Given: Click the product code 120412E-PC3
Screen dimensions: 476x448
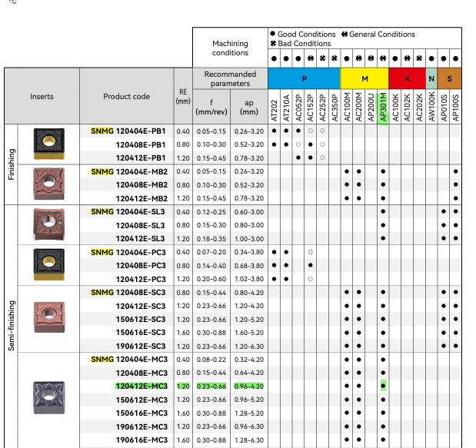Looking at the screenshot, I should point(141,279).
